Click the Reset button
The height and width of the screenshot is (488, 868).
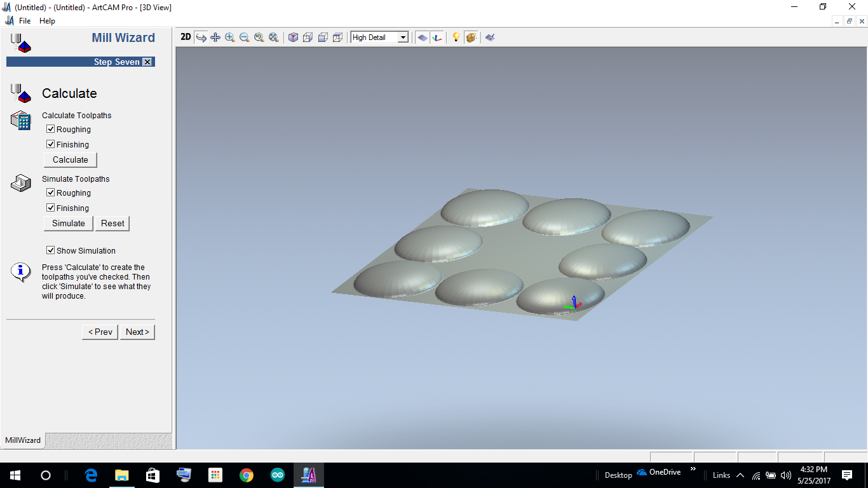point(112,223)
